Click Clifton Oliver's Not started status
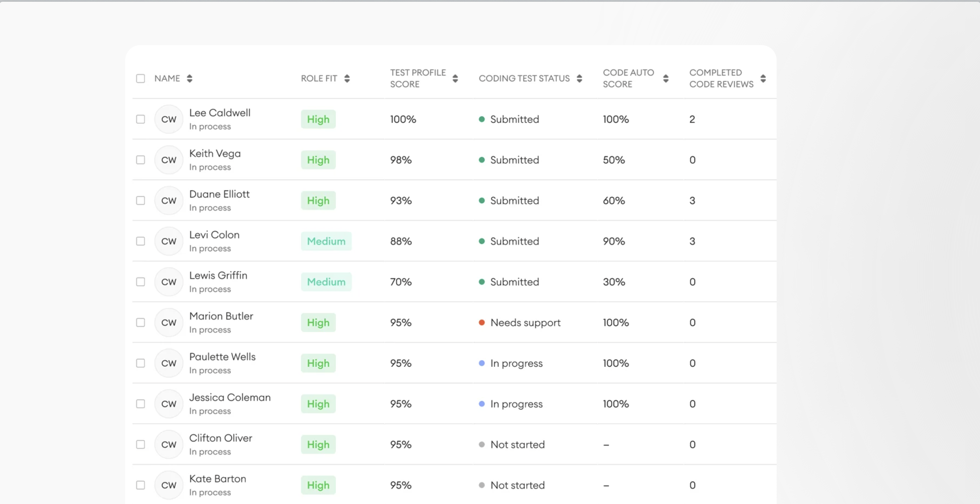Image resolution: width=980 pixels, height=504 pixels. click(x=512, y=445)
